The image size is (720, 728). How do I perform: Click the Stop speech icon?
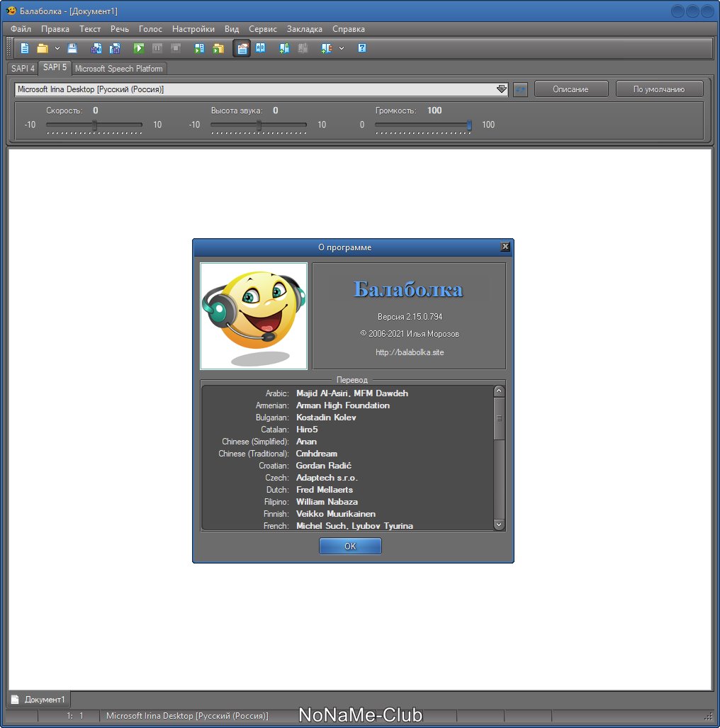[x=176, y=48]
